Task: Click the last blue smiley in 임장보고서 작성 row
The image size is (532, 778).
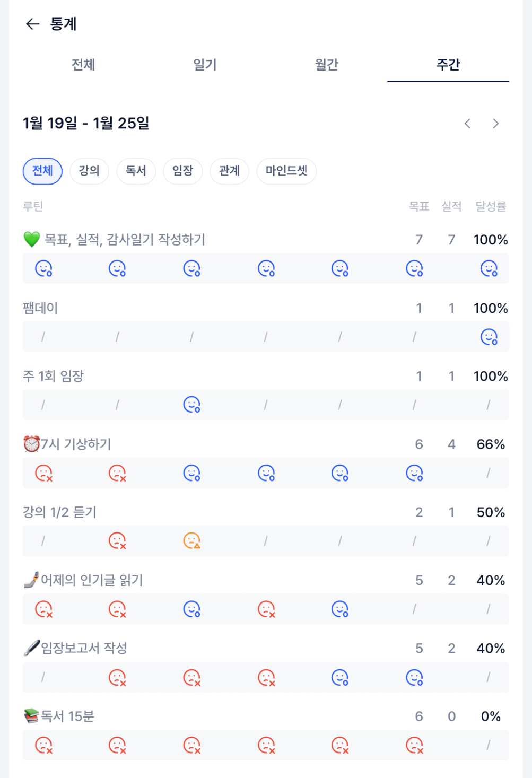Action: point(414,677)
